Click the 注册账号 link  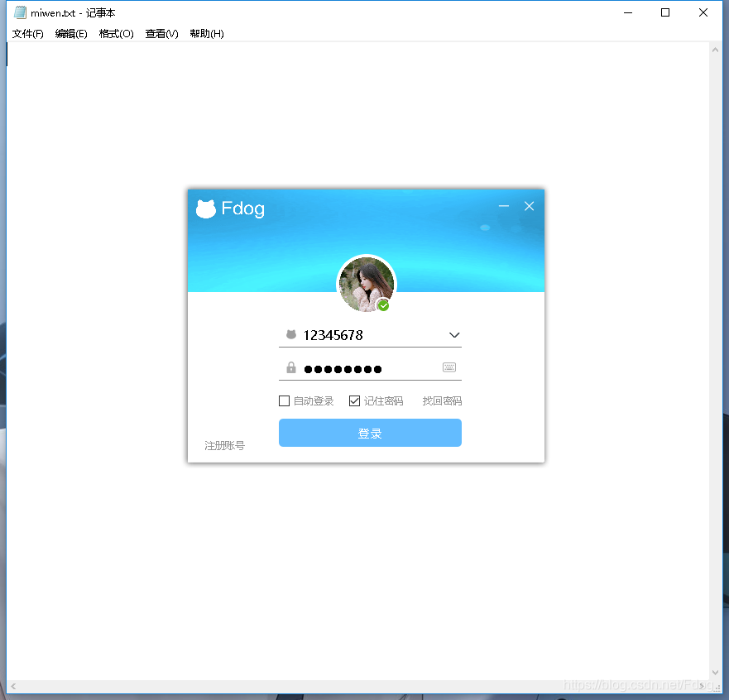(x=224, y=445)
